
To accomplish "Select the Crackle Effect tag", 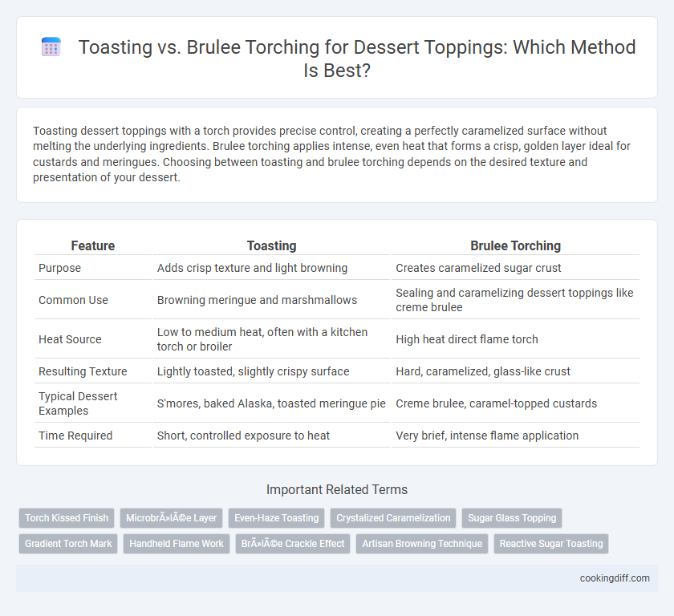I will tap(293, 543).
